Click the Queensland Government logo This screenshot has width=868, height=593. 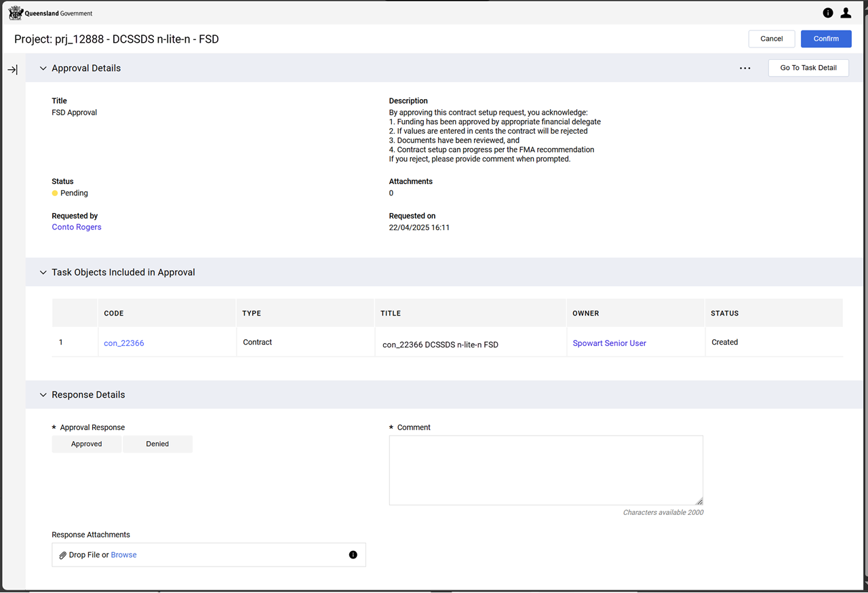tap(50, 13)
